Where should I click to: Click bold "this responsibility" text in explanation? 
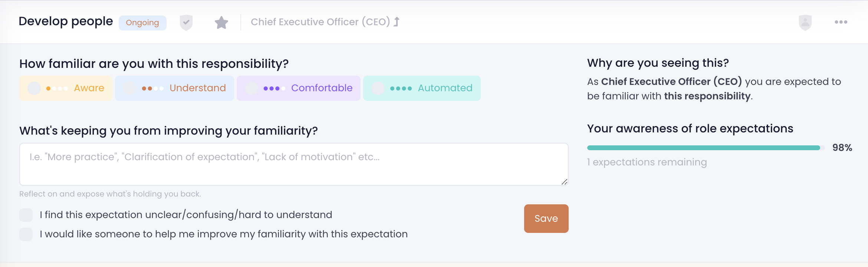tap(707, 96)
